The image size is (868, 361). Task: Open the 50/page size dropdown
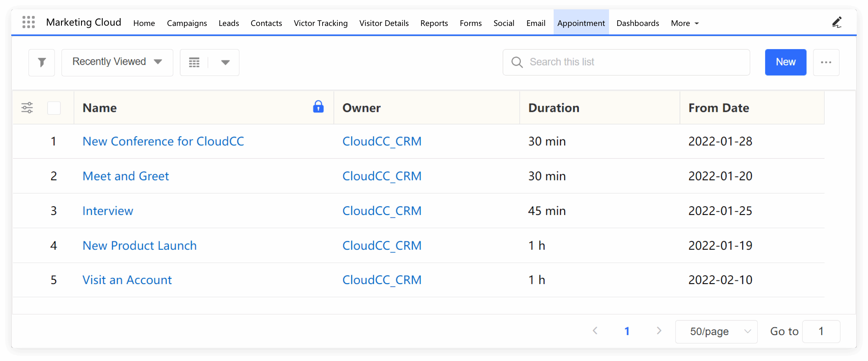716,331
